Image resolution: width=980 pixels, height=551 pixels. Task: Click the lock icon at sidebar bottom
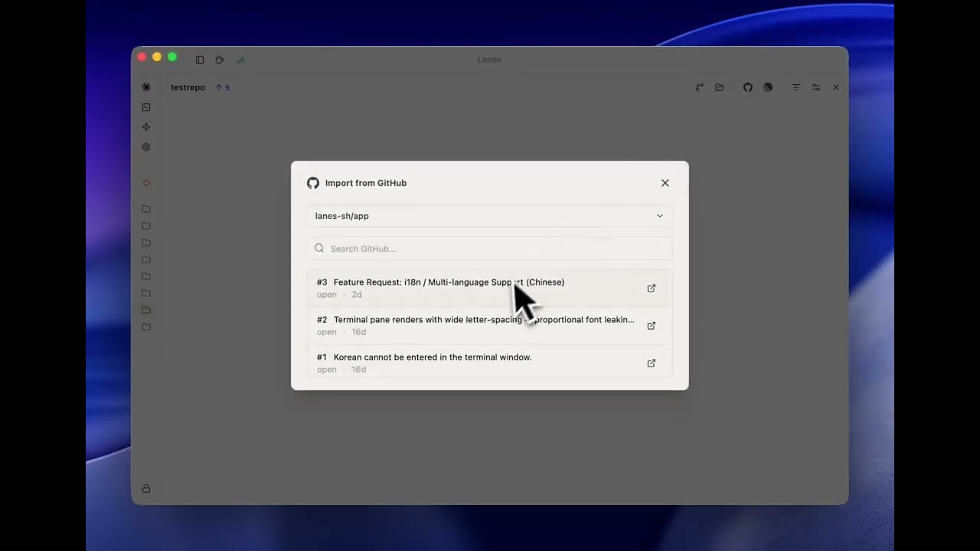tap(146, 488)
